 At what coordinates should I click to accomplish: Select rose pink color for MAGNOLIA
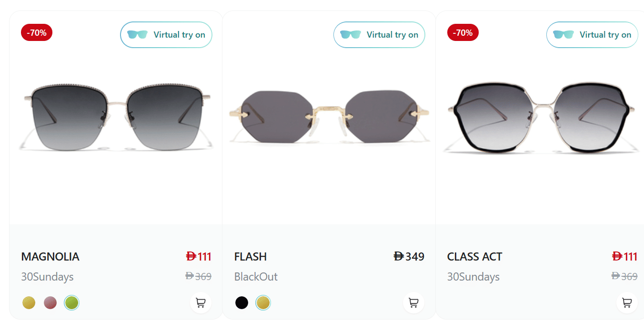[50, 302]
